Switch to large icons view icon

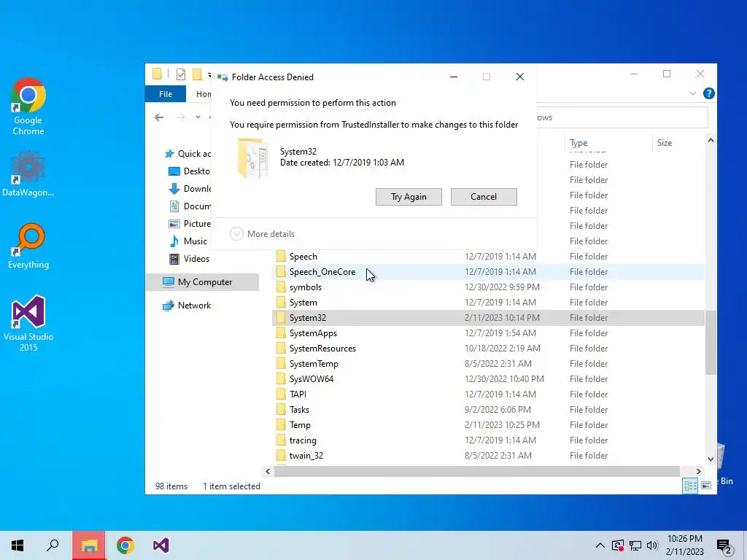[x=706, y=486]
